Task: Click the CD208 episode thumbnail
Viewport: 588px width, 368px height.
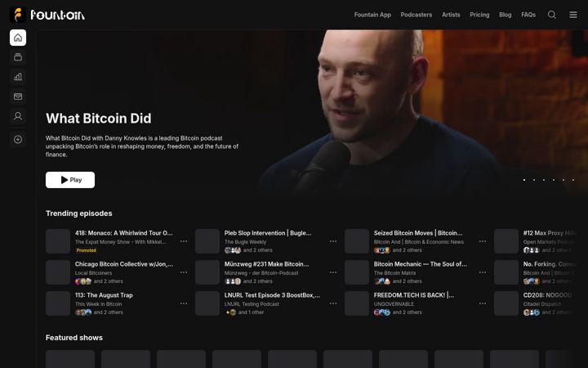Action: pyautogui.click(x=506, y=303)
